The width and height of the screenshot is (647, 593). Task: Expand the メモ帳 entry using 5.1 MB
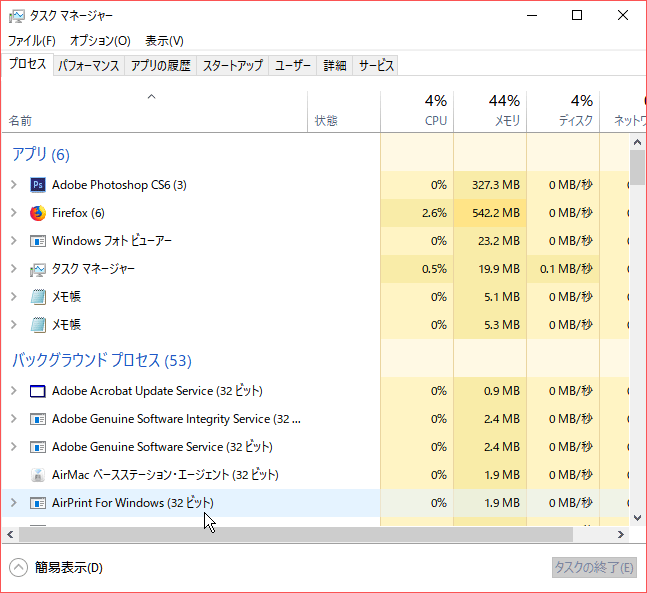click(x=14, y=297)
